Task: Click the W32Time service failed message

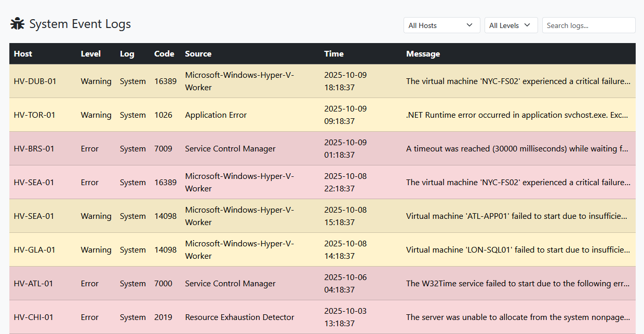Action: (x=518, y=284)
